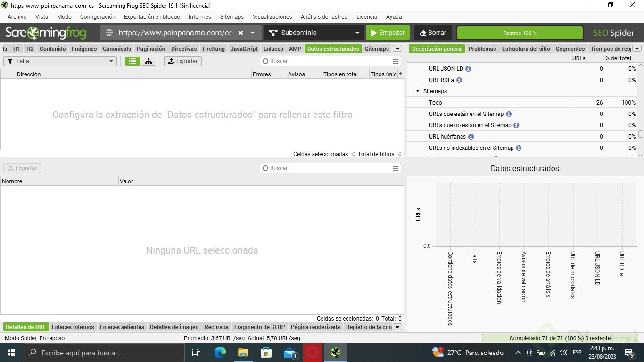The height and width of the screenshot is (362, 644).
Task: Clear the URL using the X icon
Action: [x=240, y=33]
